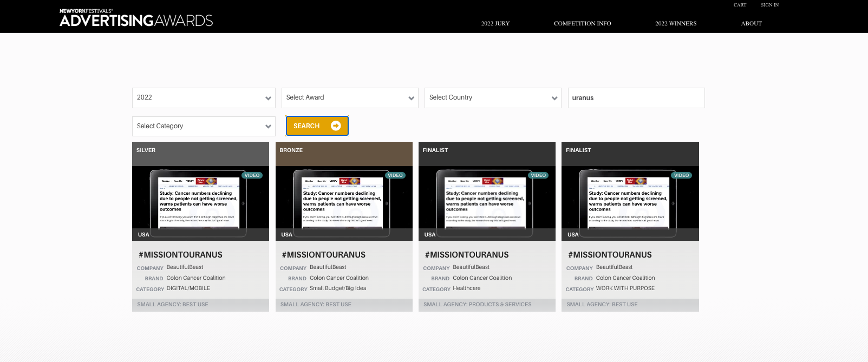The image size is (868, 362).
Task: Click the WORK WITH PURPOSE category text
Action: pos(625,288)
